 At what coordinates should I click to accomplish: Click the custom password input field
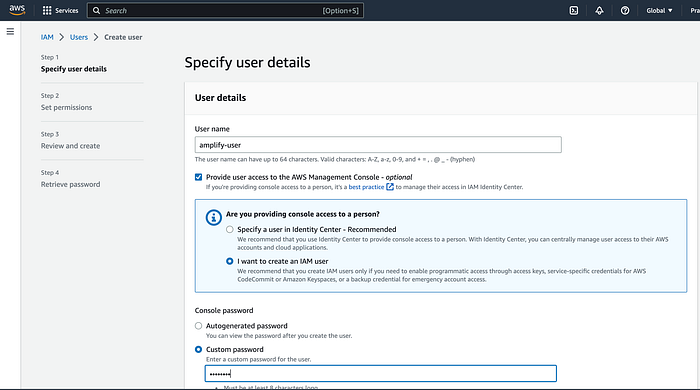[x=381, y=373]
